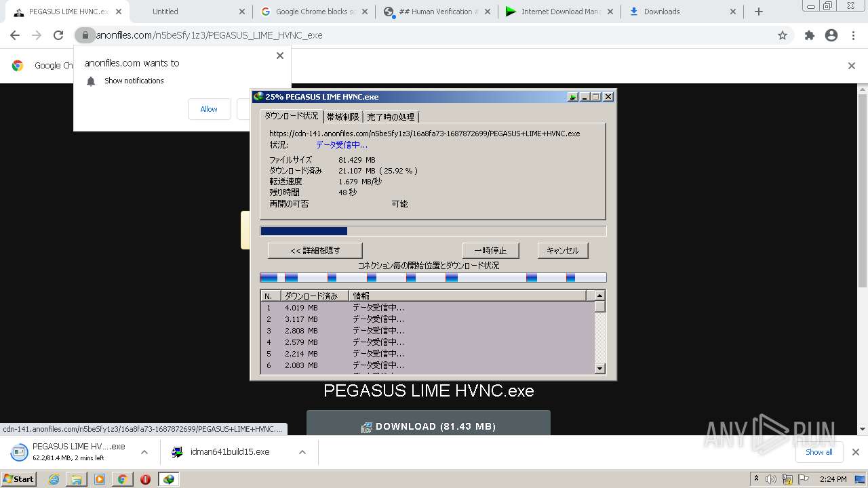The image size is (868, 488).
Task: Click the page scrollbar down arrow
Action: tap(863, 429)
